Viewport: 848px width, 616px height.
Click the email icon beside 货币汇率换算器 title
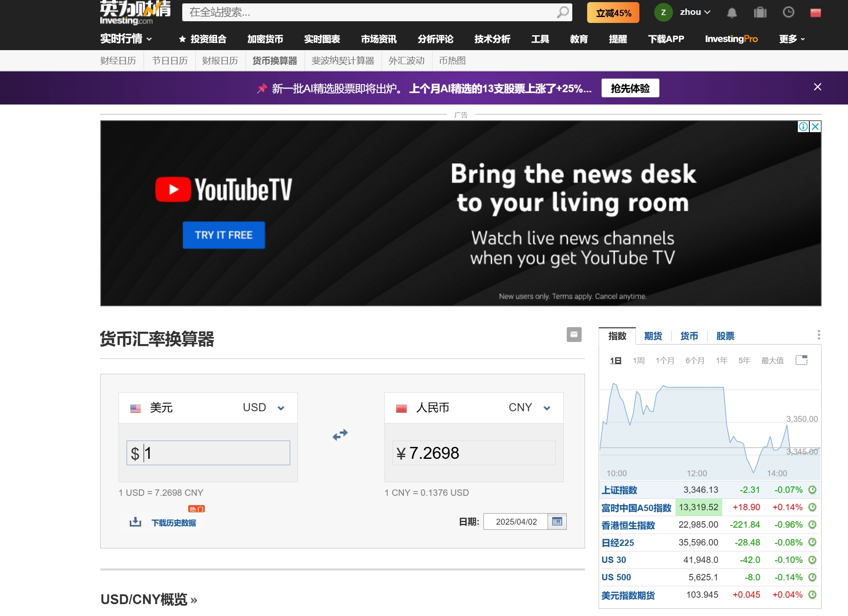click(574, 335)
